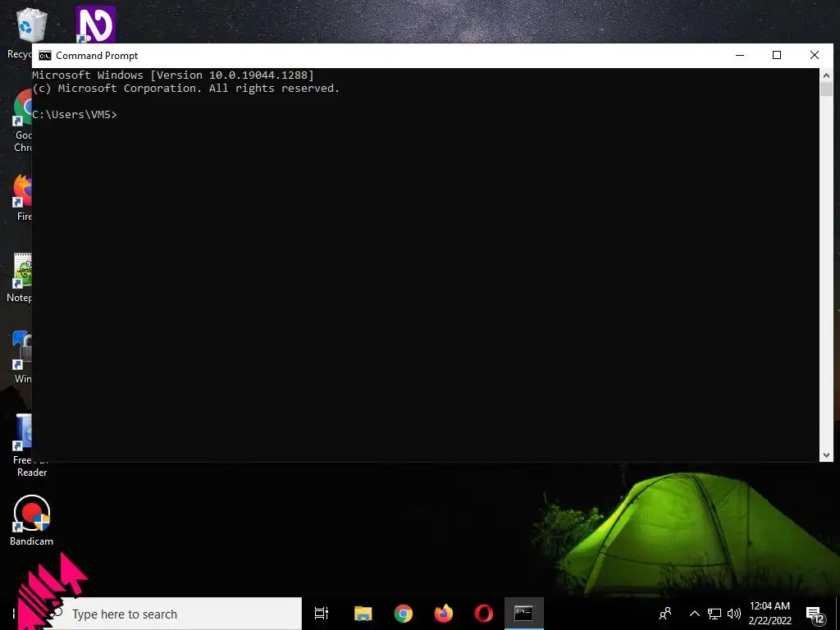Open File Explorer from the taskbar
Screen dimensions: 840x630
[363, 614]
